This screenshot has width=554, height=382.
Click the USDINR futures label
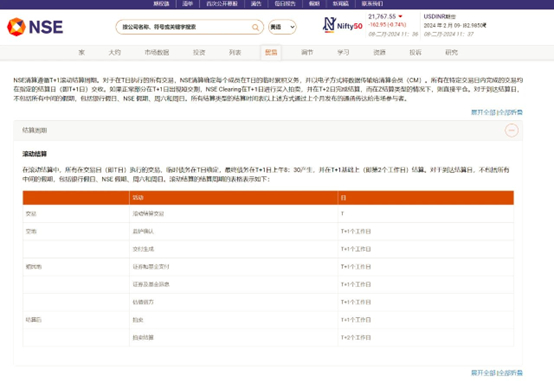(440, 16)
